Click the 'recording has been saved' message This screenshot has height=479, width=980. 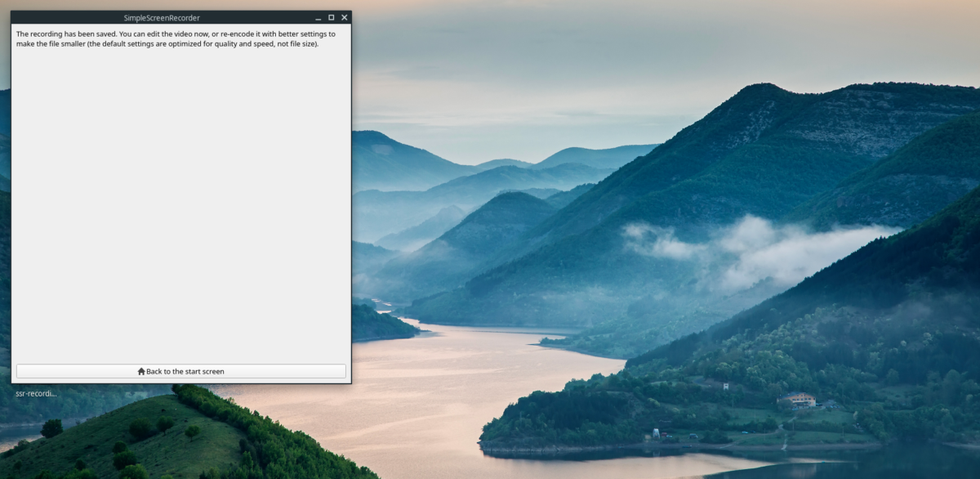coord(176,38)
